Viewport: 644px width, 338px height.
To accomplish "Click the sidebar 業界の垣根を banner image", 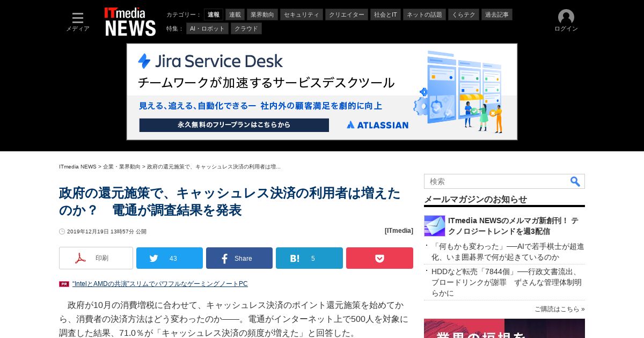I will pyautogui.click(x=504, y=328).
